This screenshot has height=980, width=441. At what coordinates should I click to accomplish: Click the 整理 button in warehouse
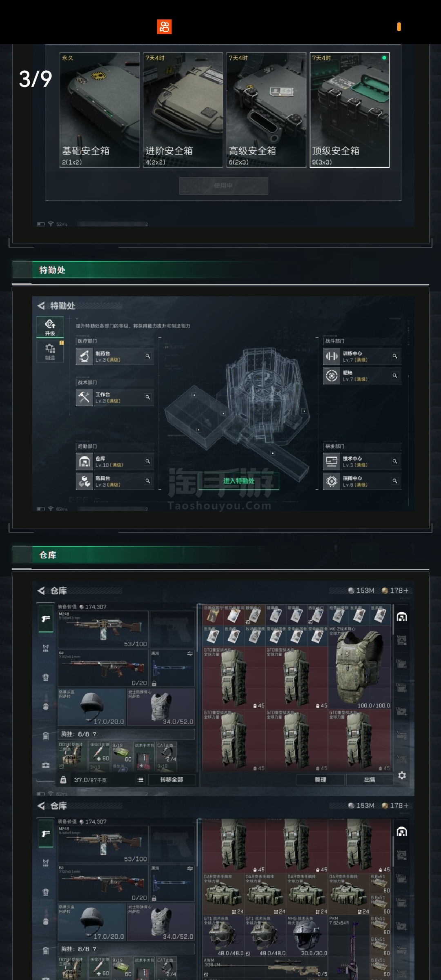point(321,780)
